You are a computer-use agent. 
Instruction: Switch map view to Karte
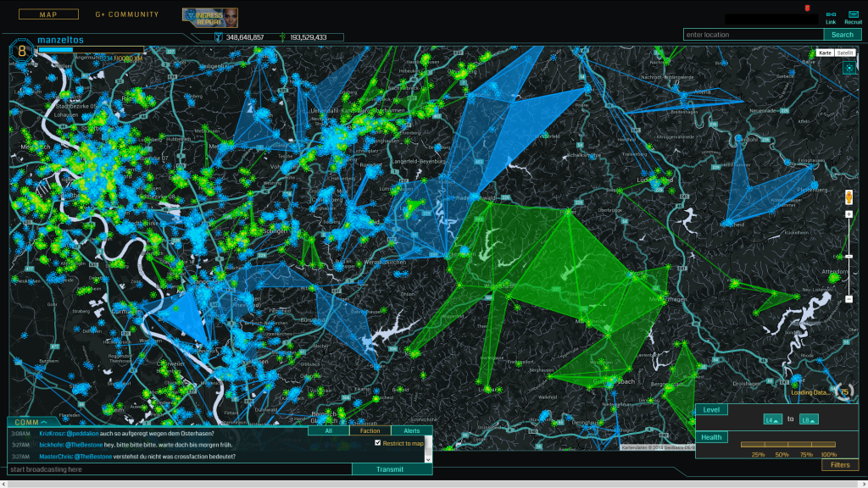coord(825,53)
